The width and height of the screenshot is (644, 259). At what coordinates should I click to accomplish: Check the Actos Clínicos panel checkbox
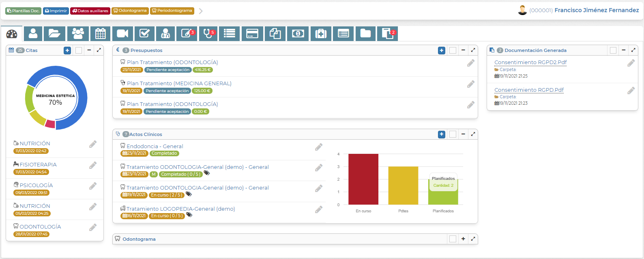[x=453, y=134]
